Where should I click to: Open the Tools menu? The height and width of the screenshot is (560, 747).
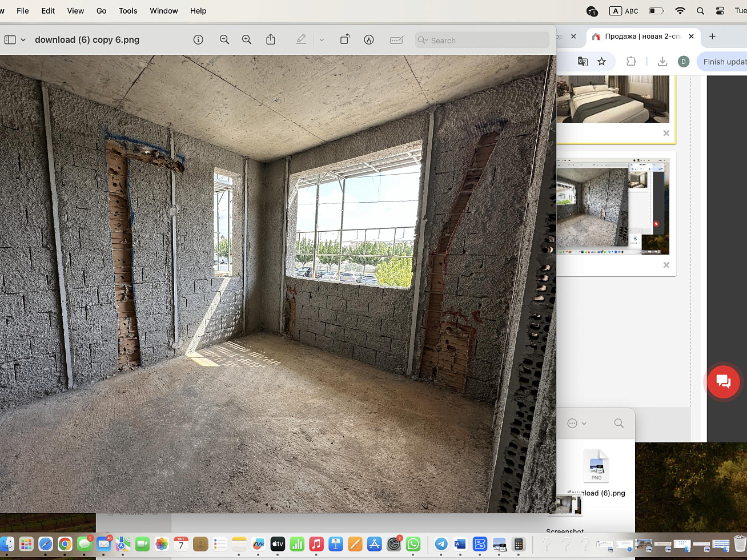(x=128, y=11)
